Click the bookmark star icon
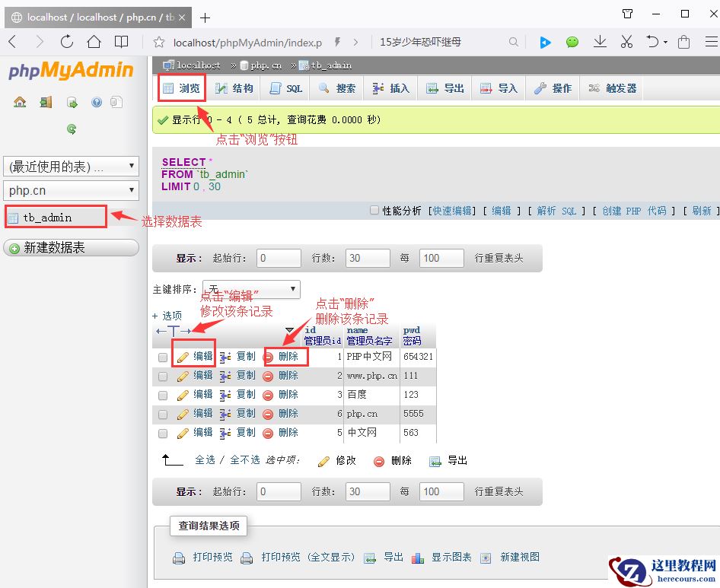This screenshot has height=588, width=720. click(159, 43)
